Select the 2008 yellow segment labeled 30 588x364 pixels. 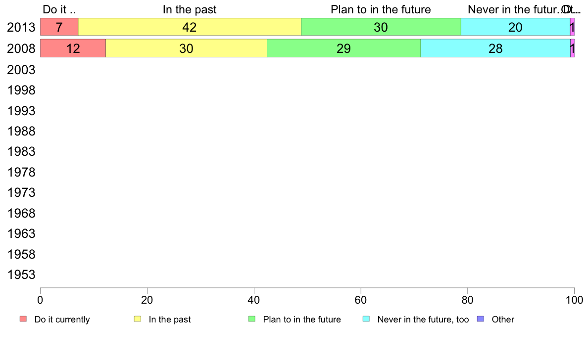187,48
